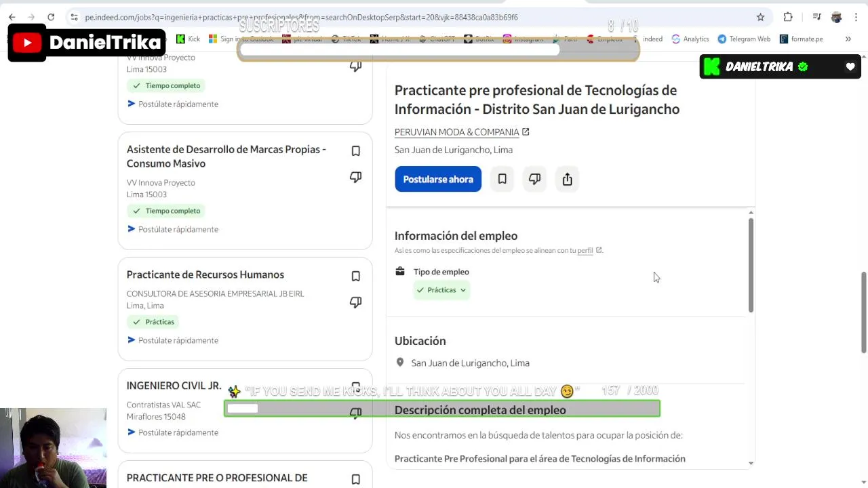Screen dimensions: 868x488
Task: Click Postúlate rápidamente on INGENIERO CIVIL card
Action: 173,432
